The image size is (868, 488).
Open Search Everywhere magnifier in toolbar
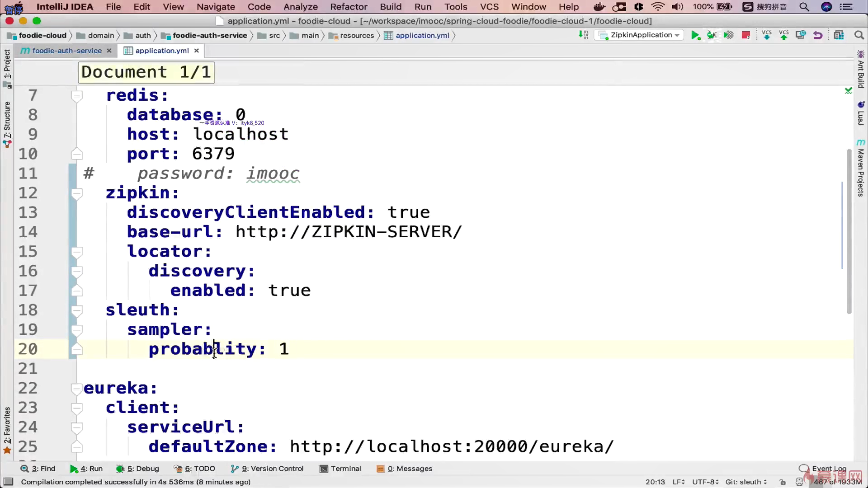(x=859, y=35)
